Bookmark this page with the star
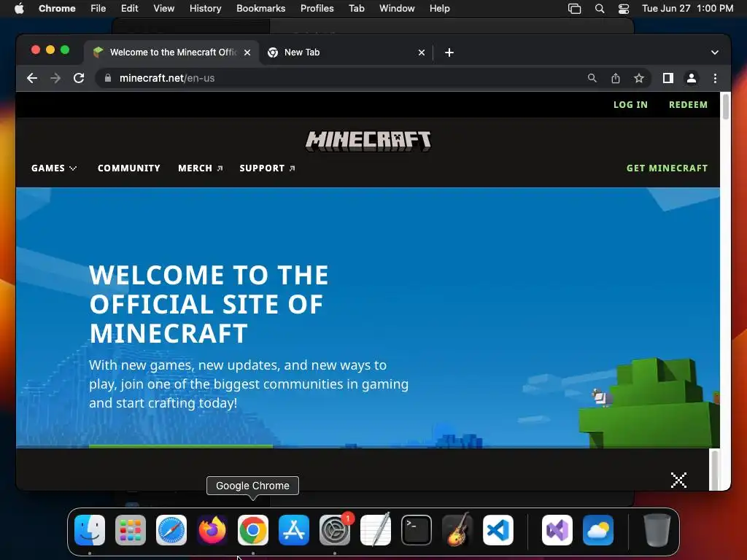Screen dimensions: 747x560 pyautogui.click(x=639, y=78)
